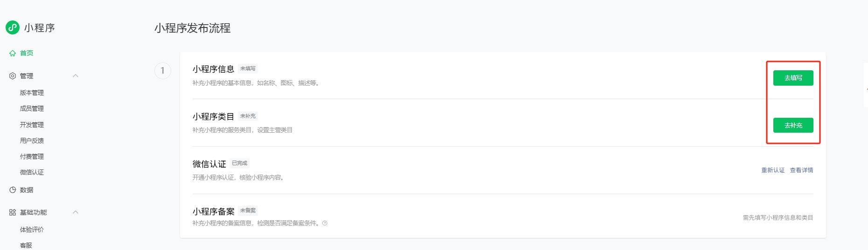The height and width of the screenshot is (250, 868).
Task: Click the 管理 hexagon settings icon
Action: [x=13, y=76]
